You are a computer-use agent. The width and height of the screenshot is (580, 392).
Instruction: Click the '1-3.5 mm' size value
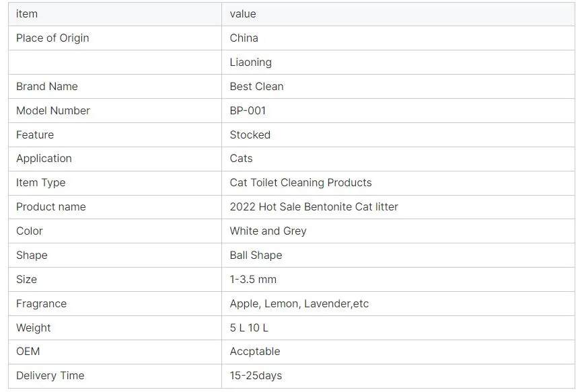(x=253, y=279)
